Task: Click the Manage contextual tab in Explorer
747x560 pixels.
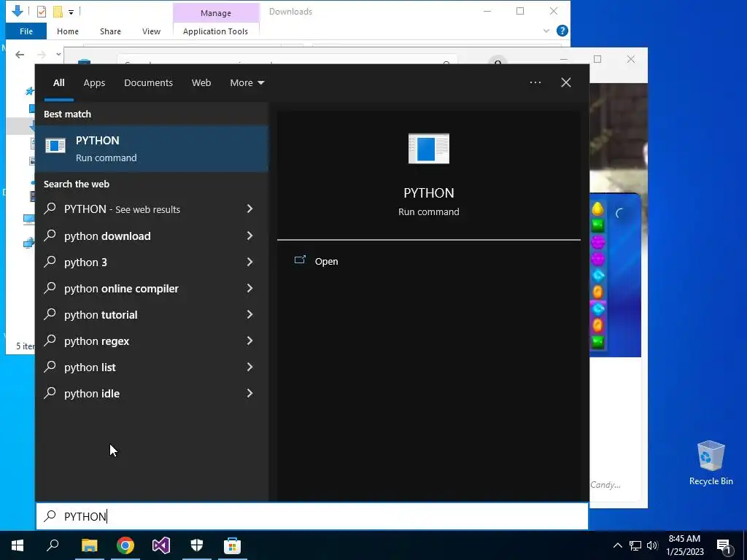Action: point(216,13)
